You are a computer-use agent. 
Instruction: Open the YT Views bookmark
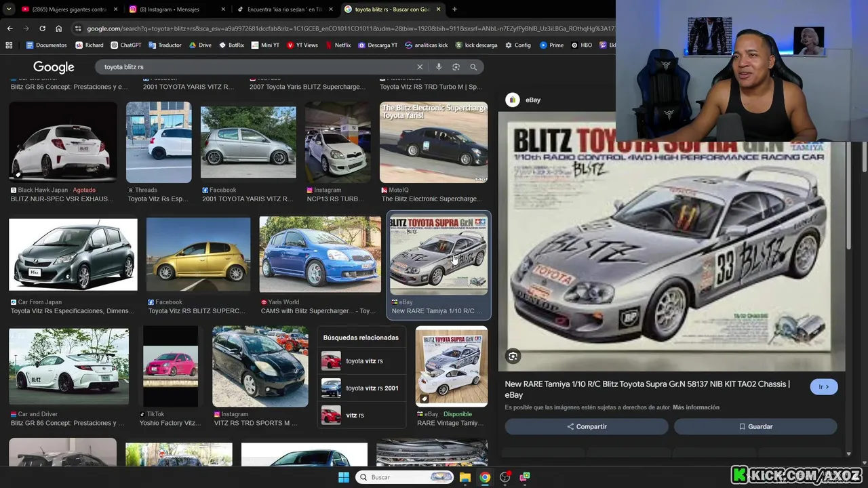pyautogui.click(x=302, y=45)
